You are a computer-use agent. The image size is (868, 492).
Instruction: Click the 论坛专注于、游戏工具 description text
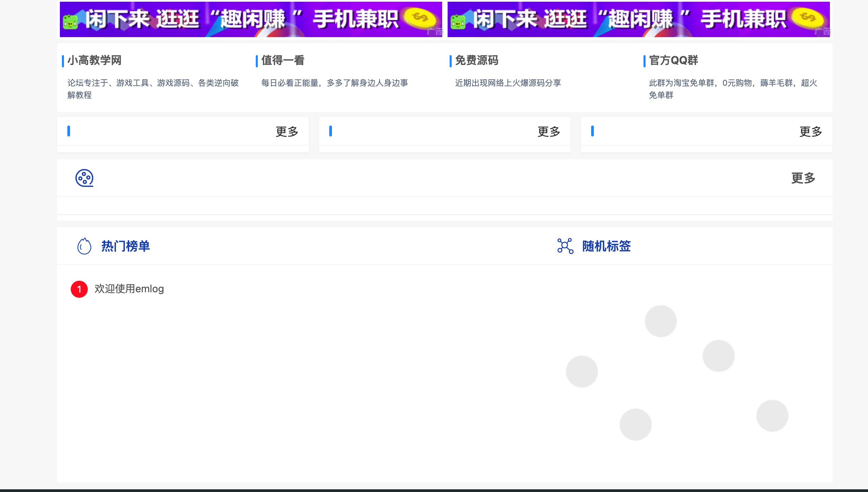(x=153, y=89)
